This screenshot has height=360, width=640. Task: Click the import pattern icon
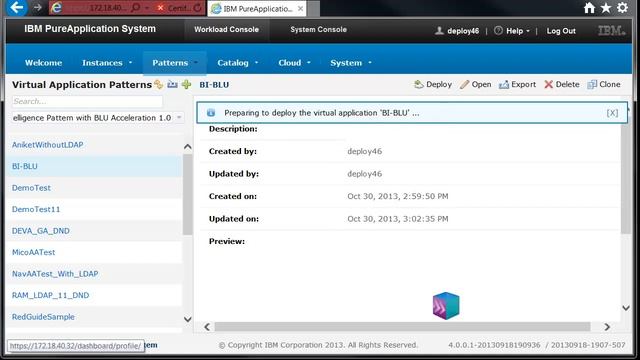coord(172,84)
